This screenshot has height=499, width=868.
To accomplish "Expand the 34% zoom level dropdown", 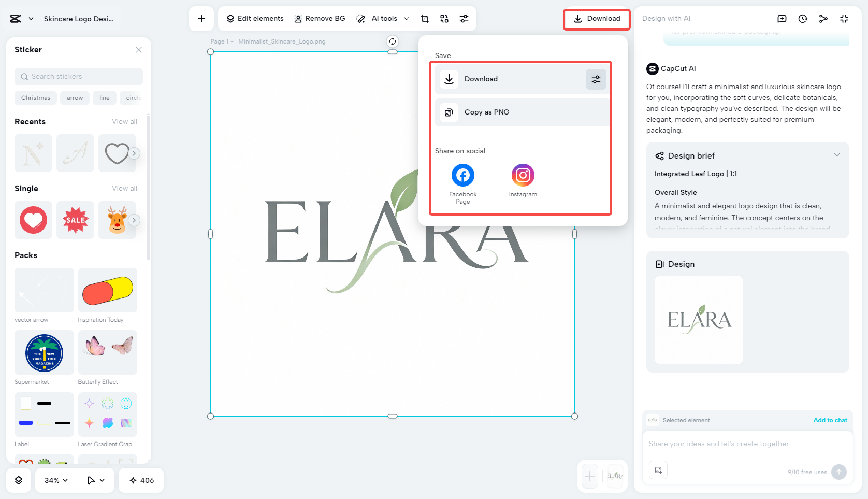I will pos(54,480).
